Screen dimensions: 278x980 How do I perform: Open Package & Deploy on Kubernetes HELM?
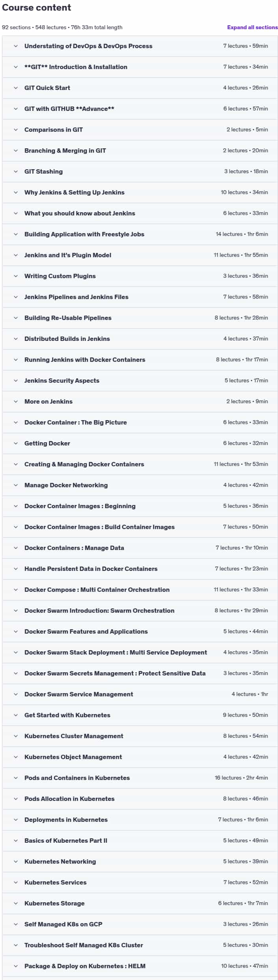point(140,966)
